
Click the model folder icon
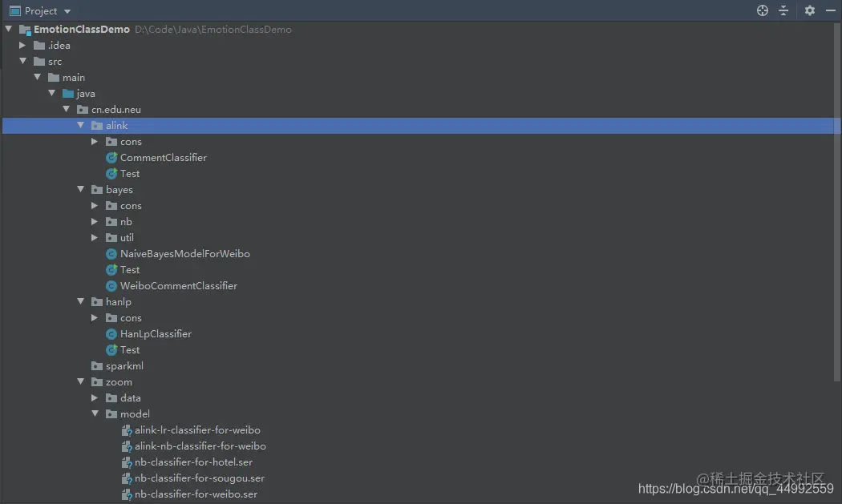pos(111,413)
